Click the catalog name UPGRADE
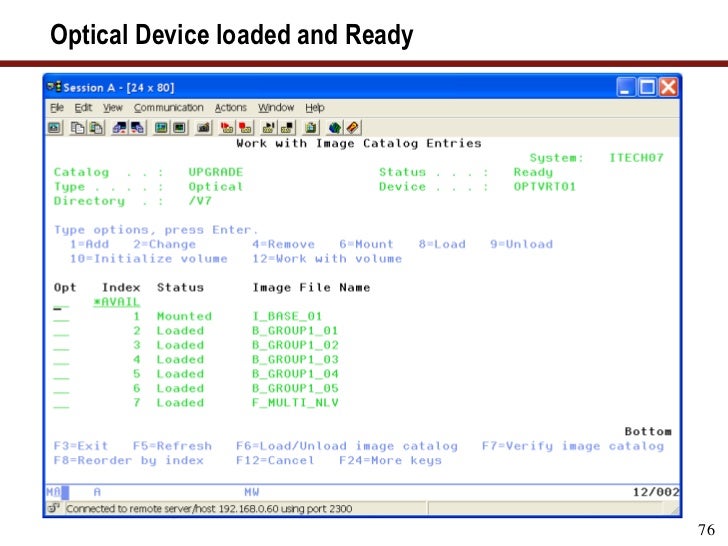 point(215,172)
